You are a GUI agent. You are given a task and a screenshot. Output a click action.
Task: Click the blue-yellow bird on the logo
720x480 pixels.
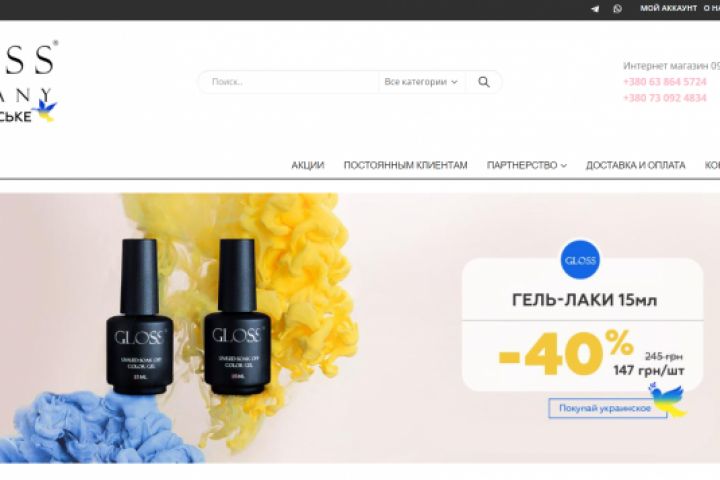tap(47, 111)
